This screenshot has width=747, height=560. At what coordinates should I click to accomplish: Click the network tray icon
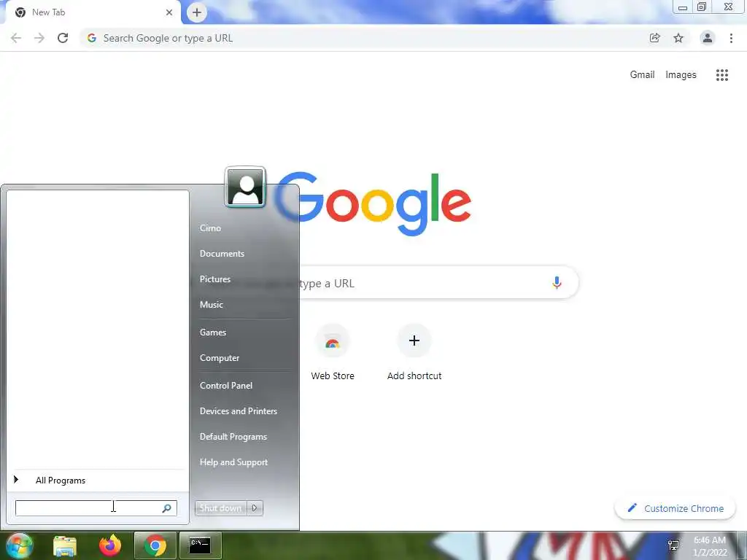click(x=673, y=545)
